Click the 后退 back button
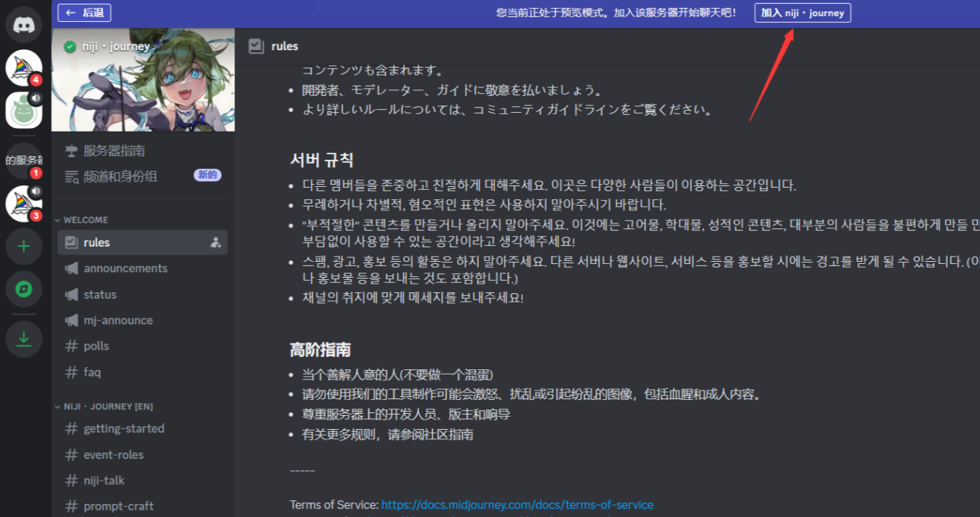The width and height of the screenshot is (980, 517). tap(84, 12)
